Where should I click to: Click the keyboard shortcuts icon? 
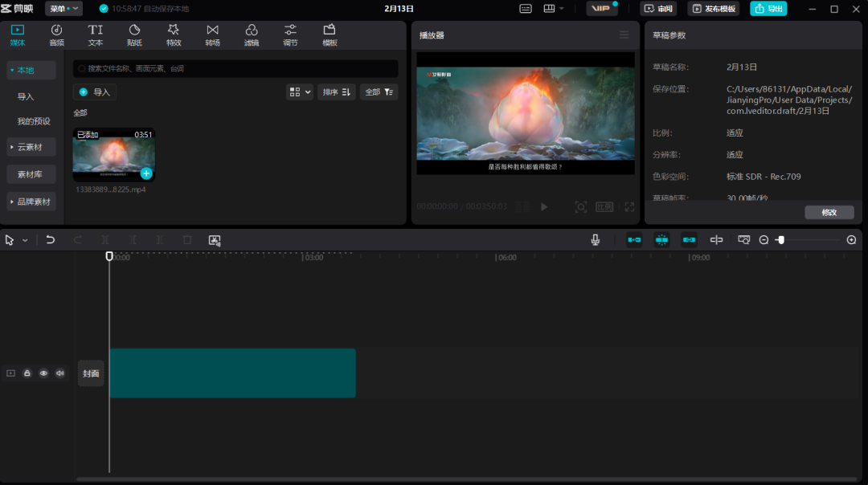click(526, 8)
